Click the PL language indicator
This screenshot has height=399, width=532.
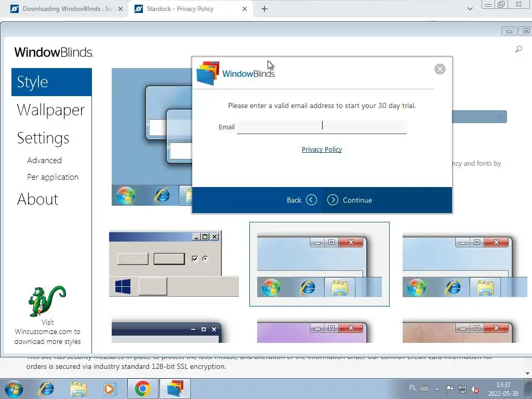point(413,388)
